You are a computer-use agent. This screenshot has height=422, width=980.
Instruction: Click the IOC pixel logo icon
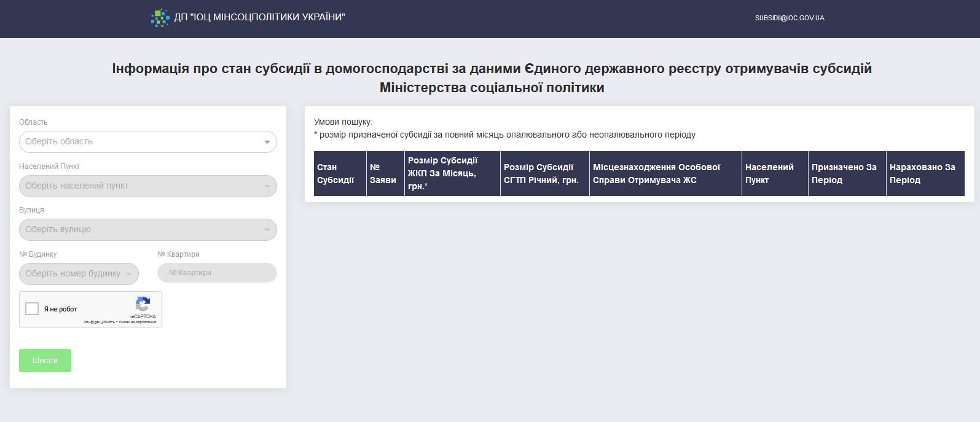(160, 18)
